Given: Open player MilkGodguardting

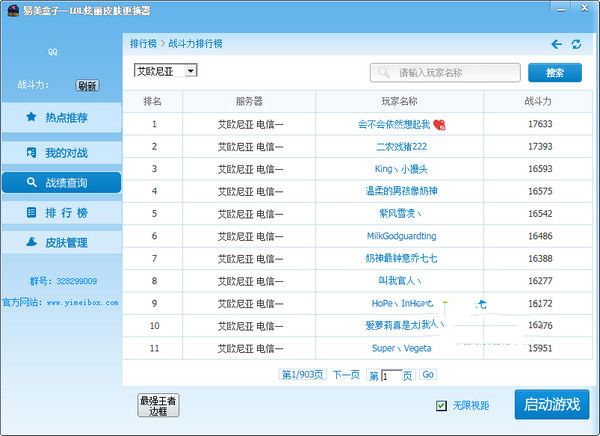Looking at the screenshot, I should 401,236.
